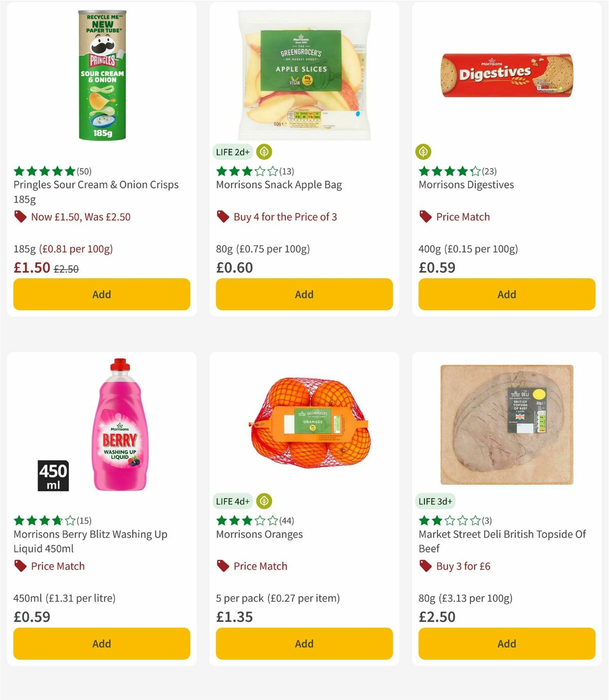Click the tag icon beside Now £1.50, Was £2.50

point(20,216)
